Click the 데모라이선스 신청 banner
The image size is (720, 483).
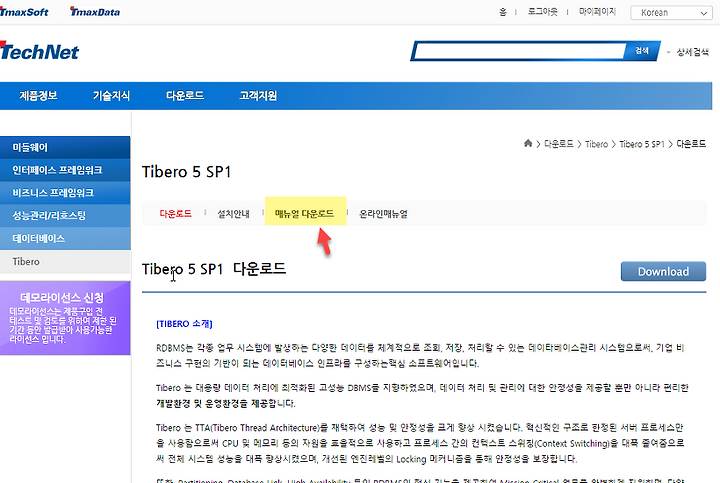[x=65, y=318]
